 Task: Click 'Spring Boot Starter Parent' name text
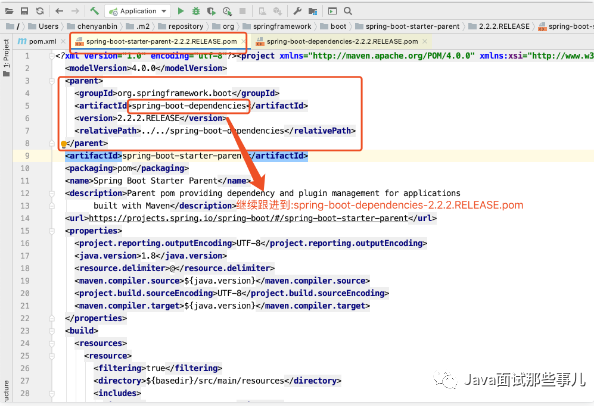tap(155, 181)
